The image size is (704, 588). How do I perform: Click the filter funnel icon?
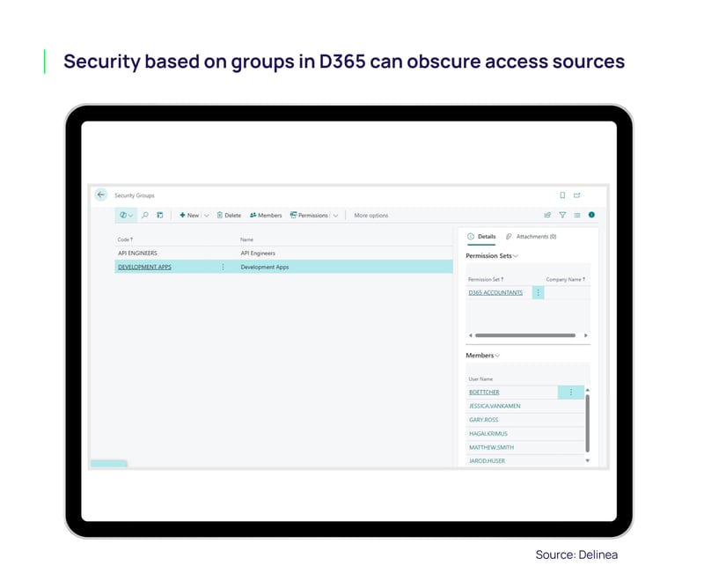click(x=562, y=215)
